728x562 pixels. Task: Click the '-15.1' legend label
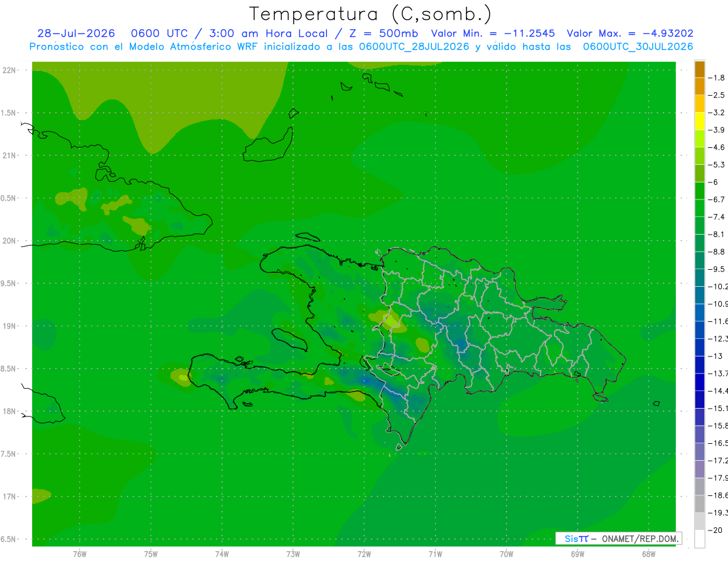718,408
